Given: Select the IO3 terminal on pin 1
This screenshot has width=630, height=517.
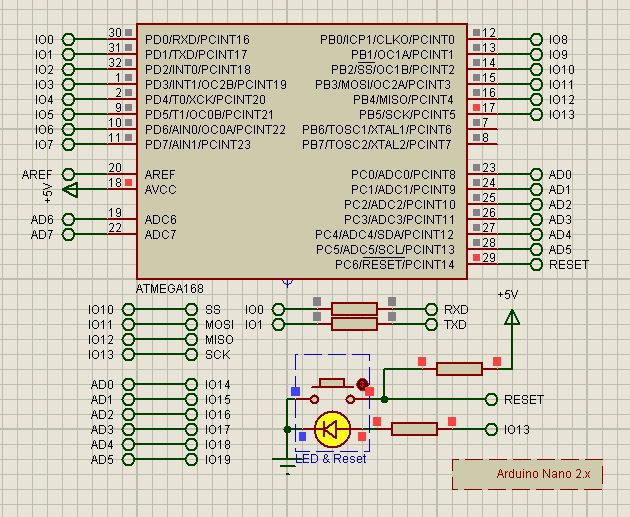Looking at the screenshot, I should tap(69, 84).
